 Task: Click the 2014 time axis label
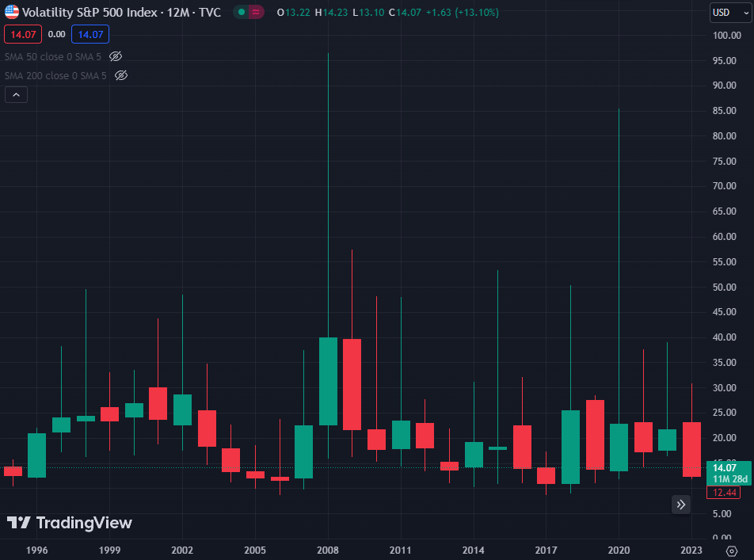point(473,550)
